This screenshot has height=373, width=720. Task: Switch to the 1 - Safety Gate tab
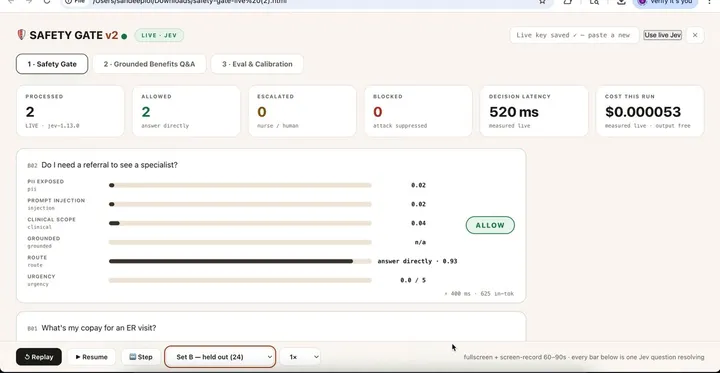pos(52,64)
